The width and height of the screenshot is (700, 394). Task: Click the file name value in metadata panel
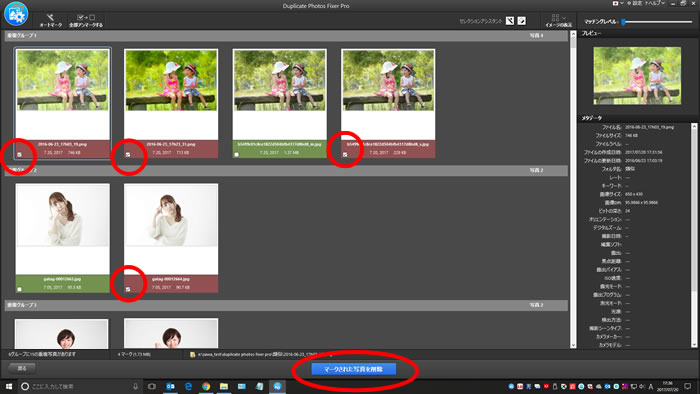[650, 127]
